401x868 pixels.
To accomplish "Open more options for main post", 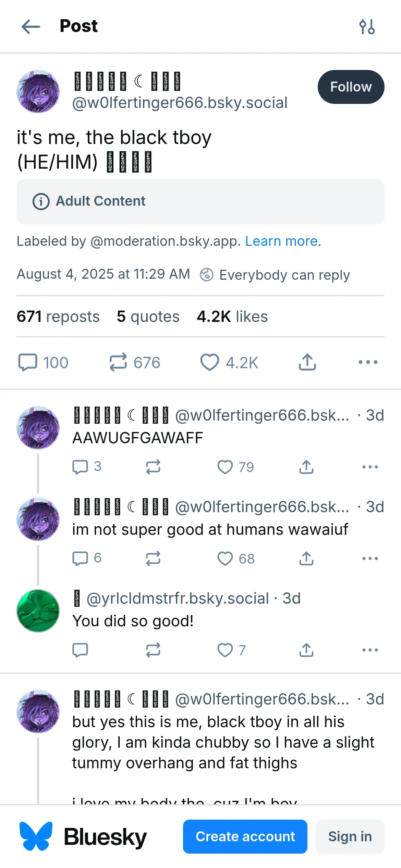I will (x=368, y=362).
